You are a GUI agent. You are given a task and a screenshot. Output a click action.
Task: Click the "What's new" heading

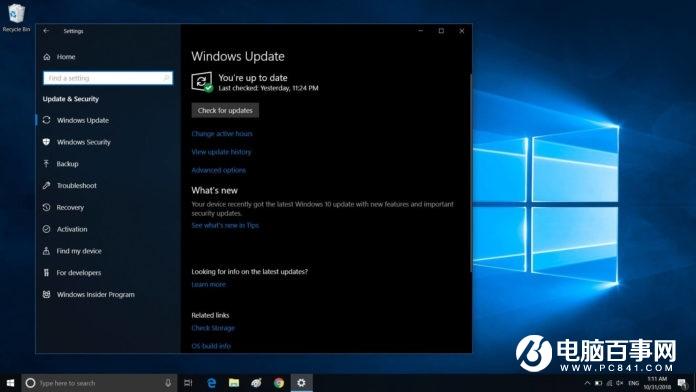[214, 190]
